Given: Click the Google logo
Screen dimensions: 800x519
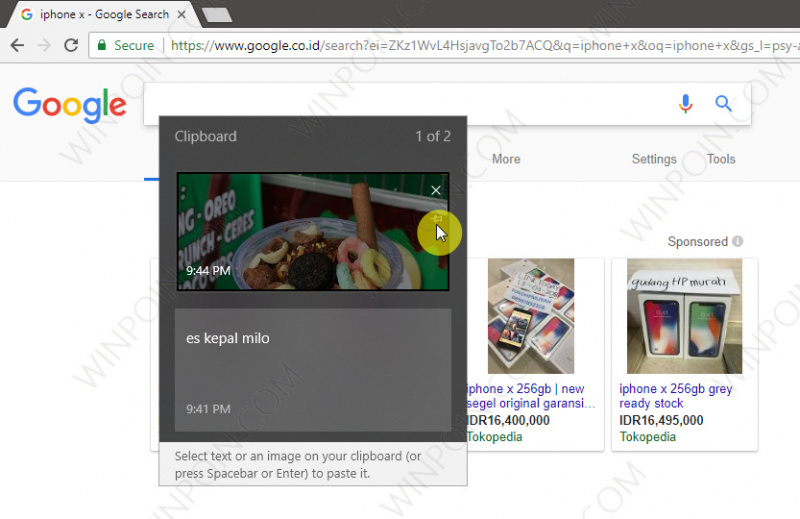Looking at the screenshot, I should tap(70, 105).
